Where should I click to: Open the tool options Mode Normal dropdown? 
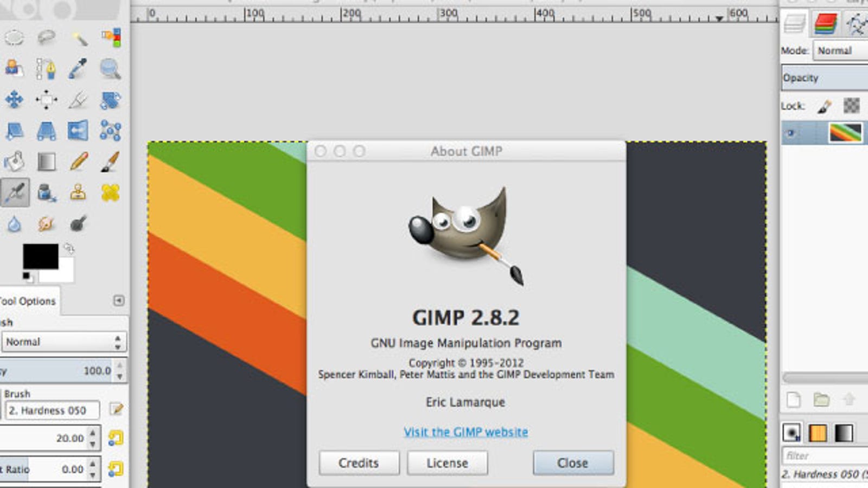point(64,342)
